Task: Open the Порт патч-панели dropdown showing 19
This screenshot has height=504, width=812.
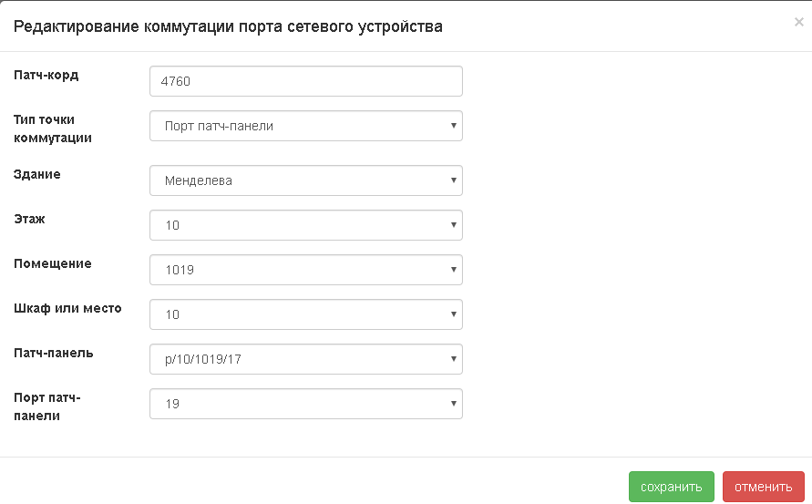Action: (x=305, y=404)
